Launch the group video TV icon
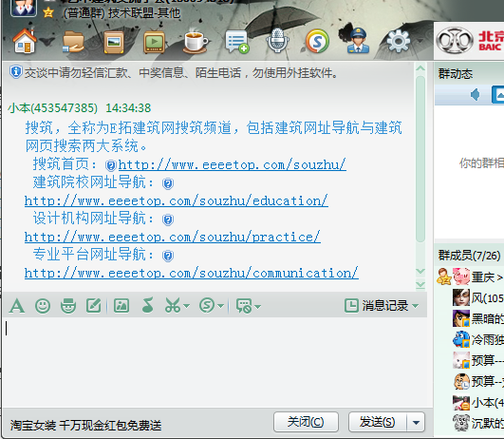The height and width of the screenshot is (439, 504). (155, 42)
